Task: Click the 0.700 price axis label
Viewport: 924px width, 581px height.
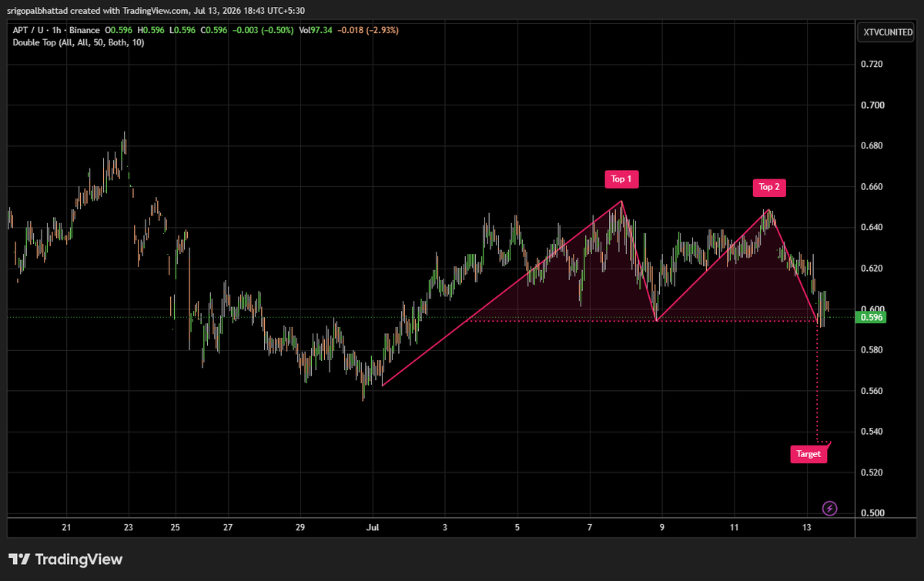Action: click(x=872, y=105)
